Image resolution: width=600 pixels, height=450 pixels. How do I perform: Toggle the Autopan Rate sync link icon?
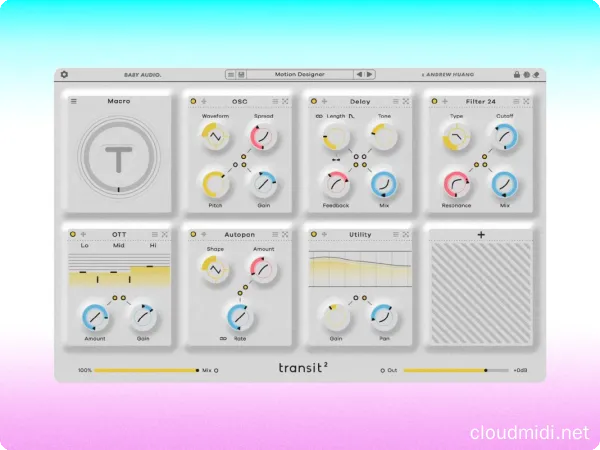point(223,339)
